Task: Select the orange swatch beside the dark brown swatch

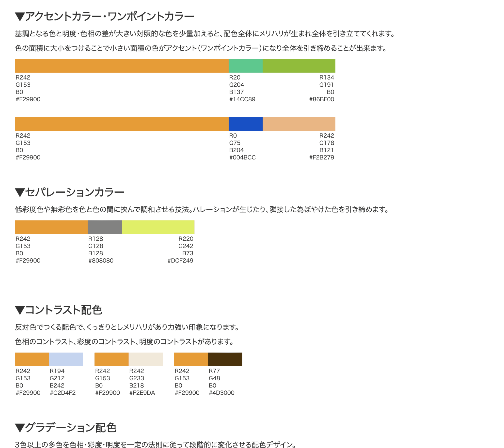Action: click(191, 359)
